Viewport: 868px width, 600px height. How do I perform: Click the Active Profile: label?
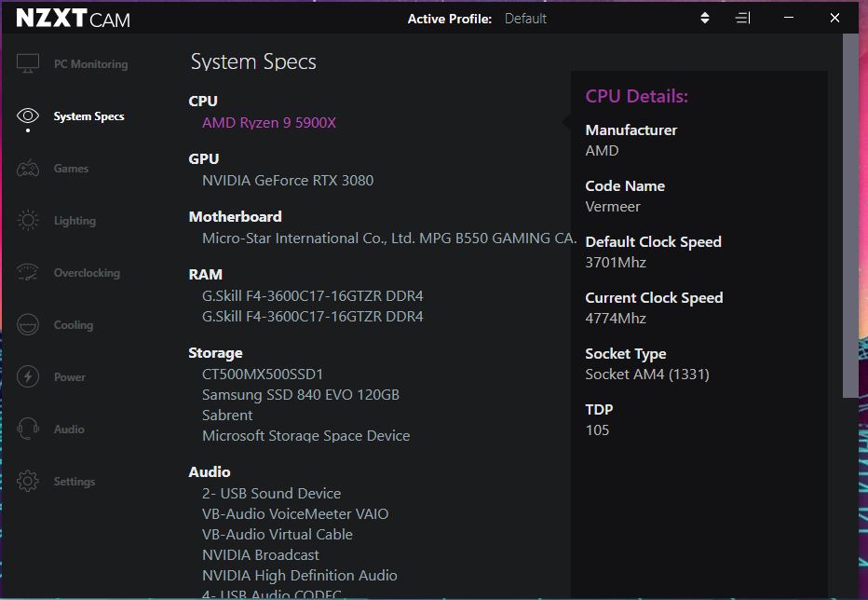pyautogui.click(x=450, y=19)
